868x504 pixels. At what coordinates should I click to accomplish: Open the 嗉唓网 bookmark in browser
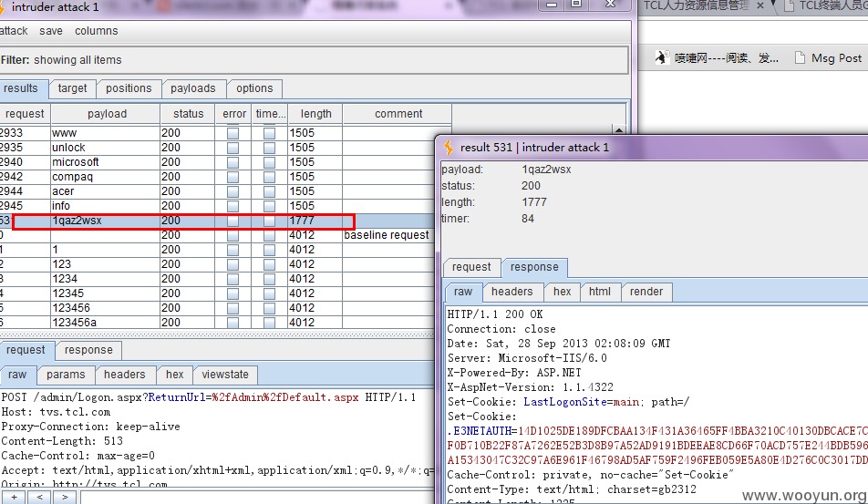pyautogui.click(x=717, y=57)
